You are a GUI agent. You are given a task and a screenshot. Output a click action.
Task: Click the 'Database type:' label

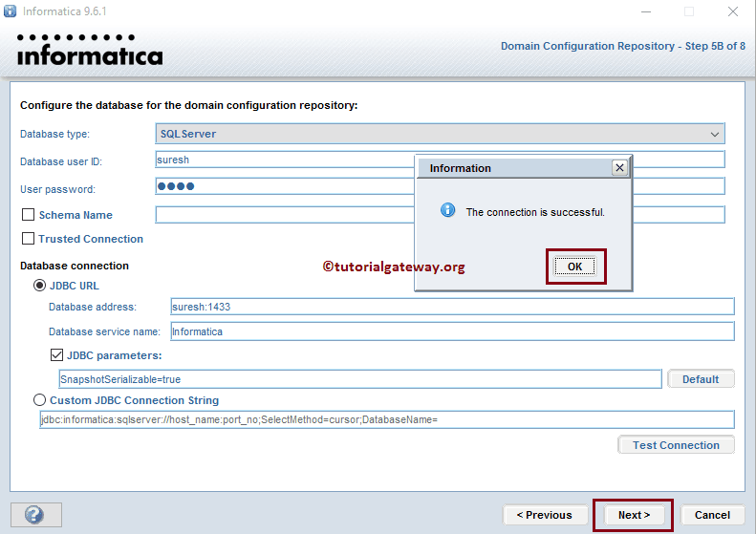(55, 134)
